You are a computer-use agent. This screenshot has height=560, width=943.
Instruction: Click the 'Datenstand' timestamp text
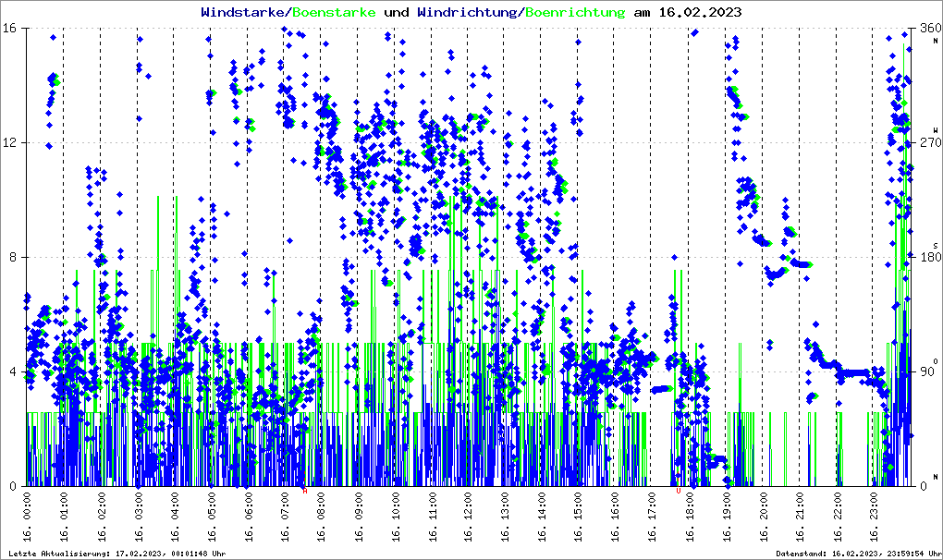(x=859, y=553)
